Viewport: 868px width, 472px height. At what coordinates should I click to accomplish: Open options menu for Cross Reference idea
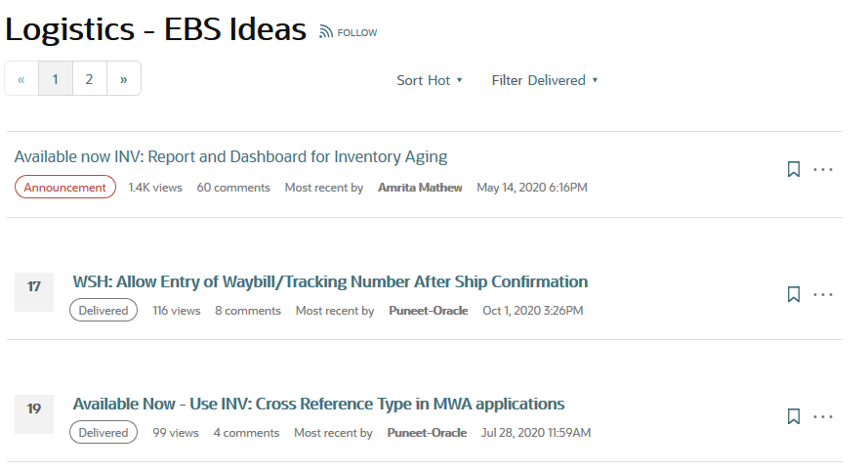[x=823, y=416]
